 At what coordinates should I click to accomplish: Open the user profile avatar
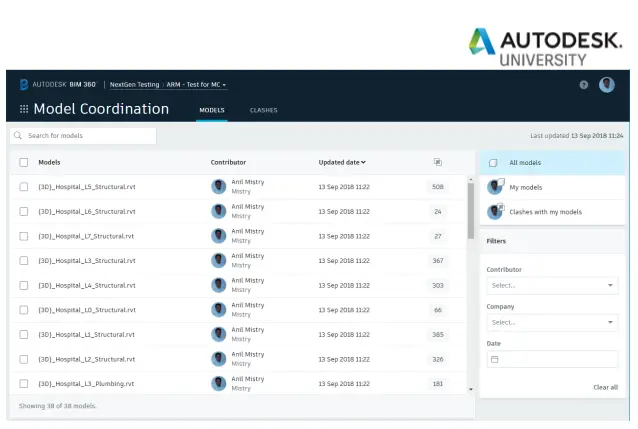click(x=607, y=85)
